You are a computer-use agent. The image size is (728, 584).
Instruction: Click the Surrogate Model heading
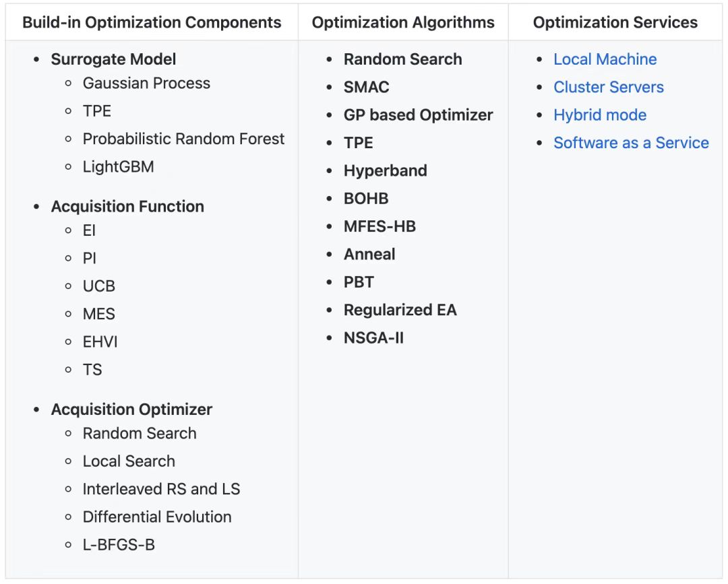[113, 59]
